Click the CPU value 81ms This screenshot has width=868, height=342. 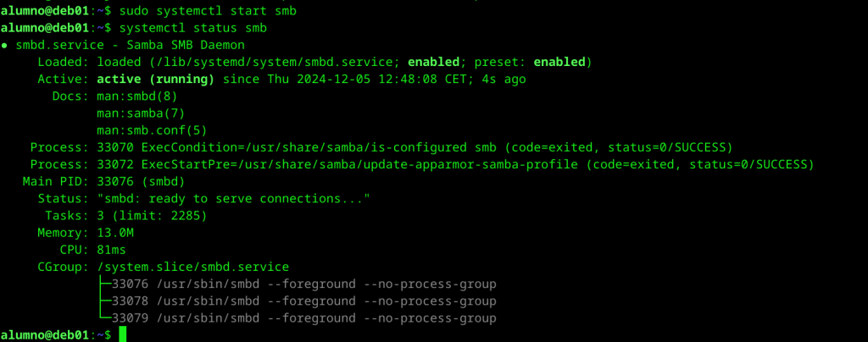tap(112, 249)
